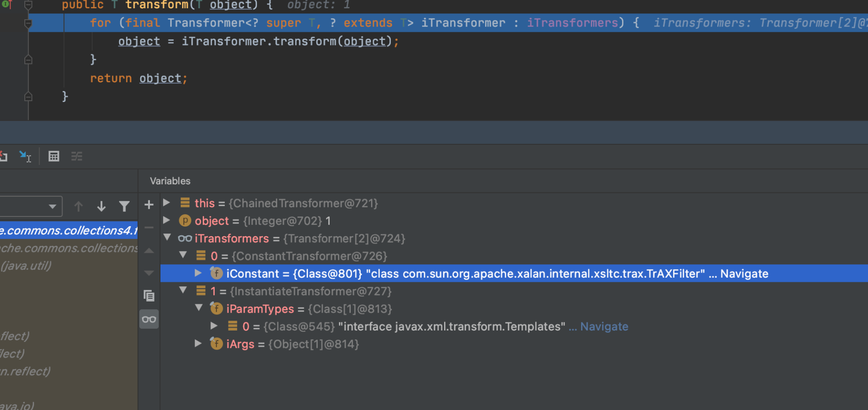
Task: Click 'return object;' statement in editor
Action: [x=139, y=79]
